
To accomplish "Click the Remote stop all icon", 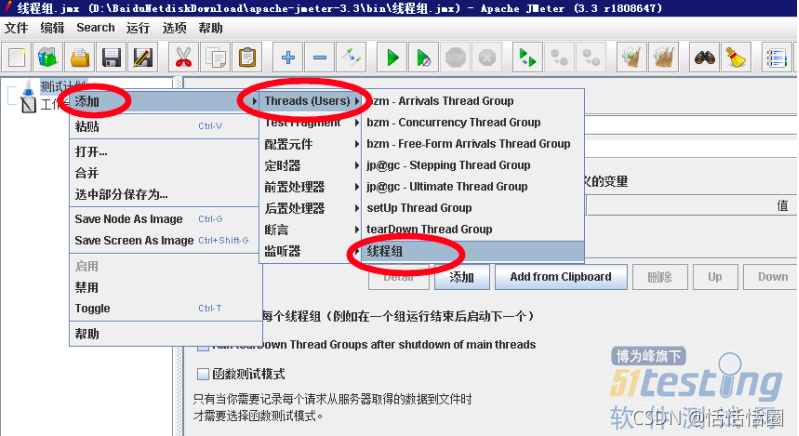I will [x=559, y=58].
